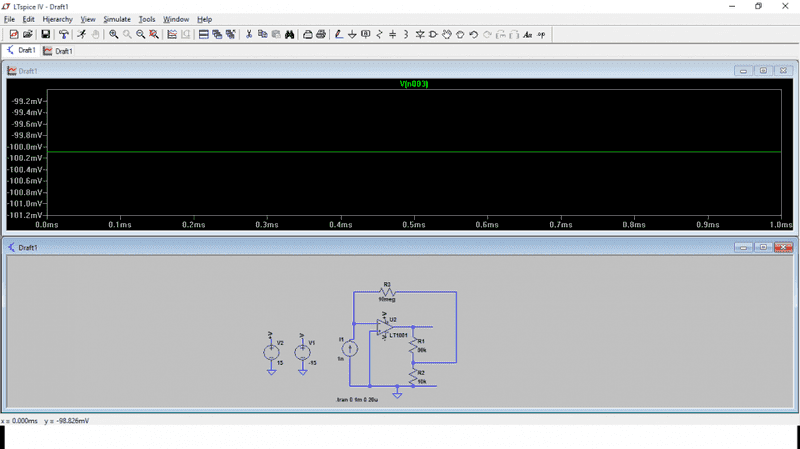The width and height of the screenshot is (800, 449).
Task: Run the simulation with the running man
Action: (82, 34)
